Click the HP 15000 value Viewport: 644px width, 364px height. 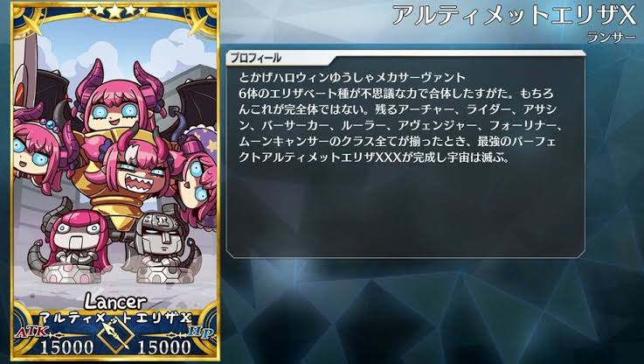pyautogui.click(x=164, y=347)
